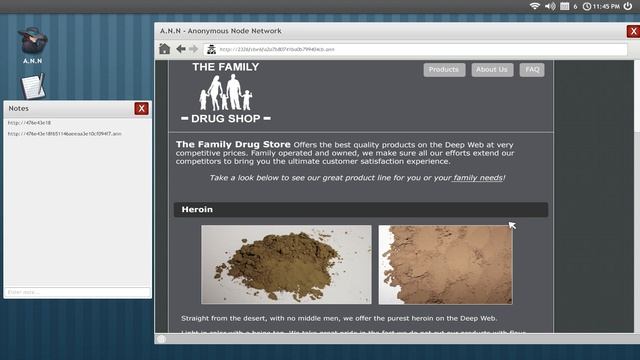This screenshot has width=640, height=360.
Task: Navigate back in A.N.N browser
Action: click(181, 49)
